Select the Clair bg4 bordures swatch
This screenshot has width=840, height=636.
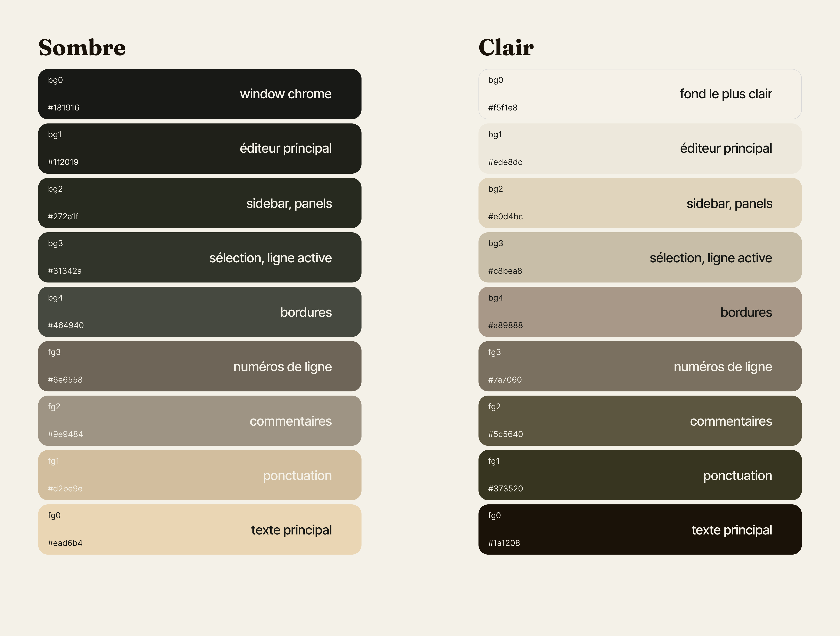pos(640,312)
